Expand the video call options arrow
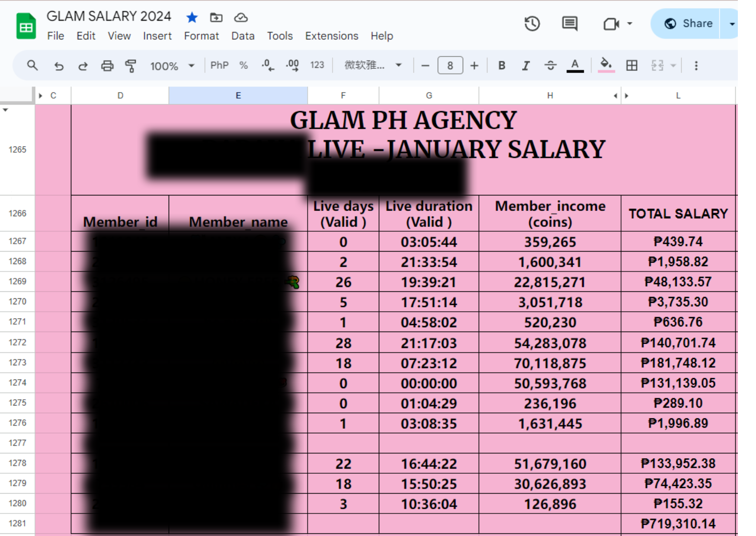This screenshot has height=536, width=756. 630,24
